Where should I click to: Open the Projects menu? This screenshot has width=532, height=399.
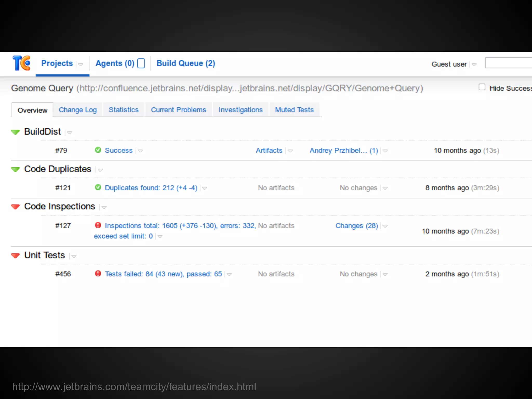click(x=57, y=63)
